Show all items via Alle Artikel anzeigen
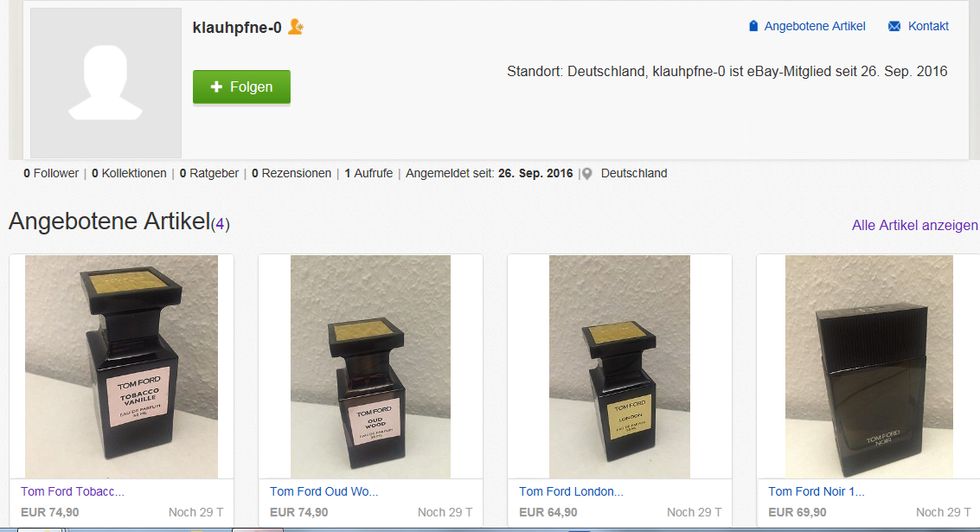The image size is (980, 532). coord(914,225)
